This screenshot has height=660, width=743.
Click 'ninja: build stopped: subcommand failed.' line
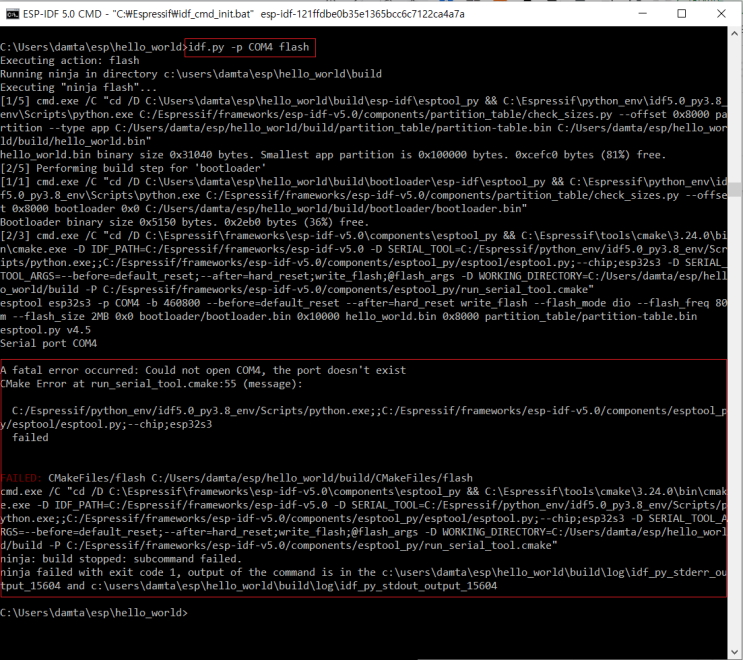121,559
